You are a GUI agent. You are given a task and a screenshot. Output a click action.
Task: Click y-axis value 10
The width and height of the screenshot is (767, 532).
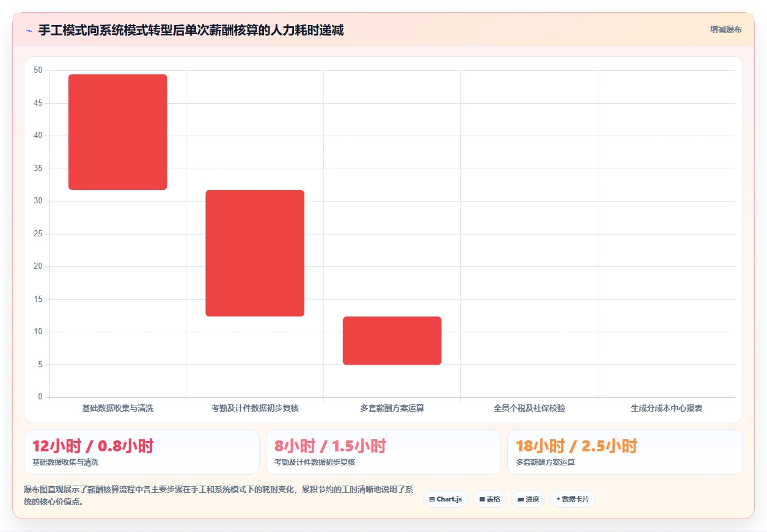click(38, 332)
